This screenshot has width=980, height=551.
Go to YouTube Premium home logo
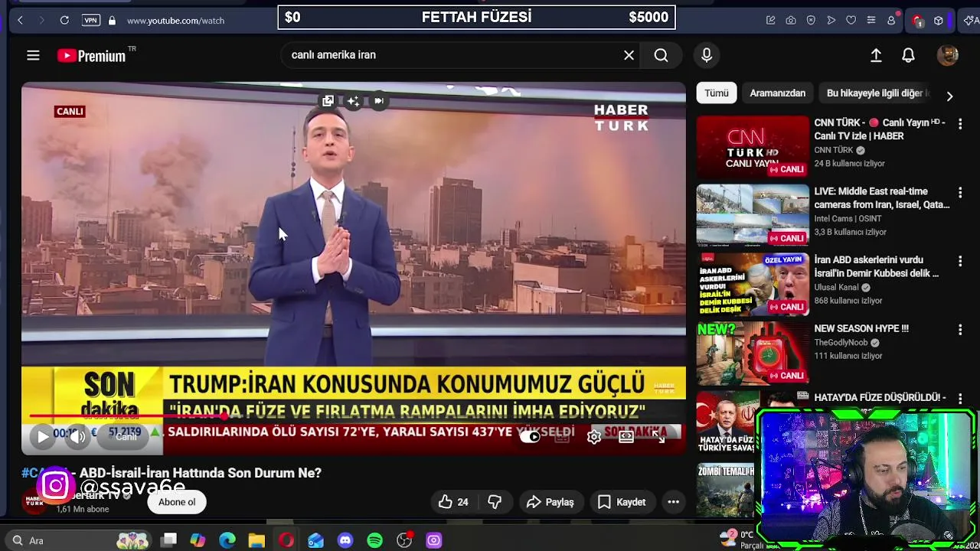(x=92, y=55)
